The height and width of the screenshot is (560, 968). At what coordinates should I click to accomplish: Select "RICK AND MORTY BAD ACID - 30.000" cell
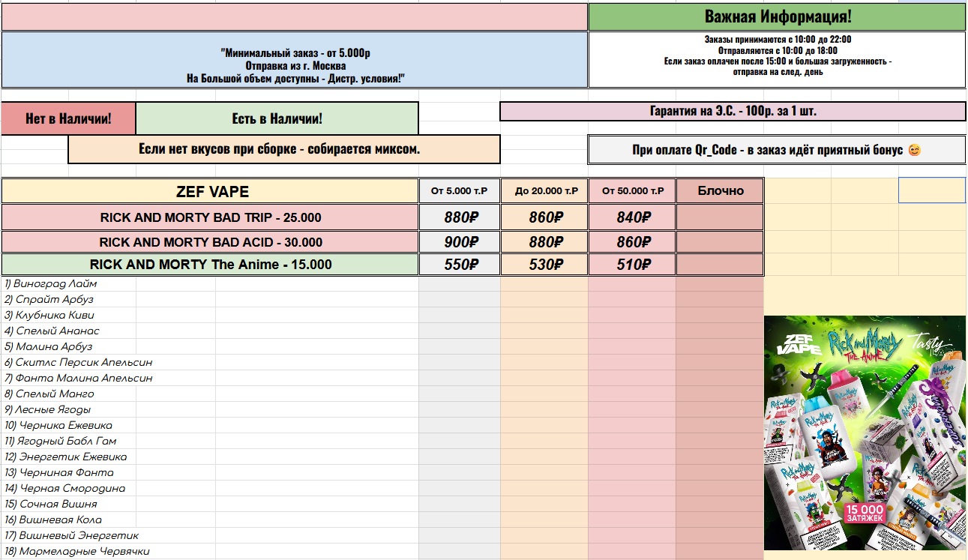[211, 242]
